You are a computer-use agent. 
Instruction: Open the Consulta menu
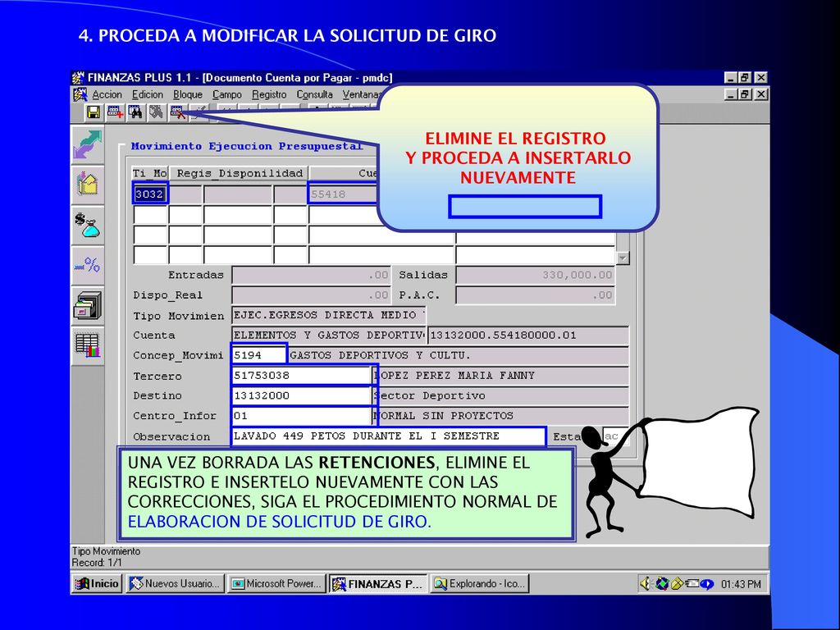[x=314, y=95]
